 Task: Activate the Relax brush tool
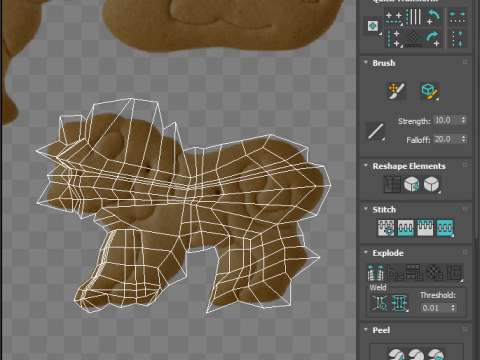429,91
